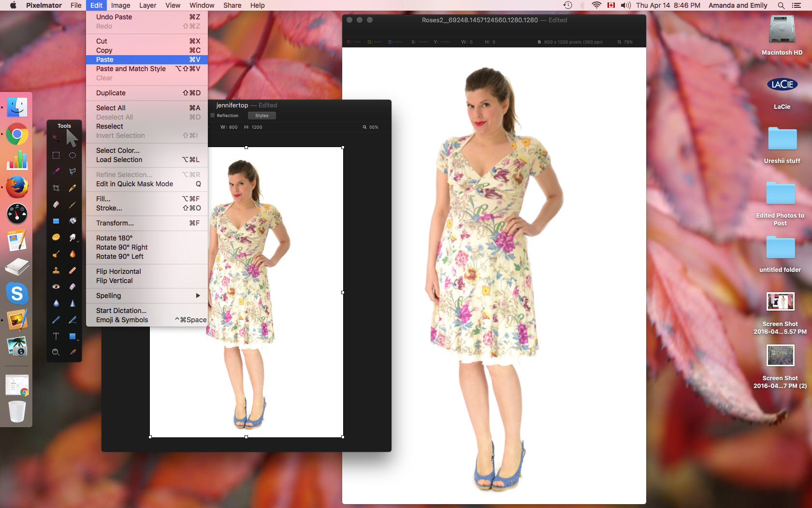The width and height of the screenshot is (812, 508).
Task: Select the Eraser tool
Action: 56,205
